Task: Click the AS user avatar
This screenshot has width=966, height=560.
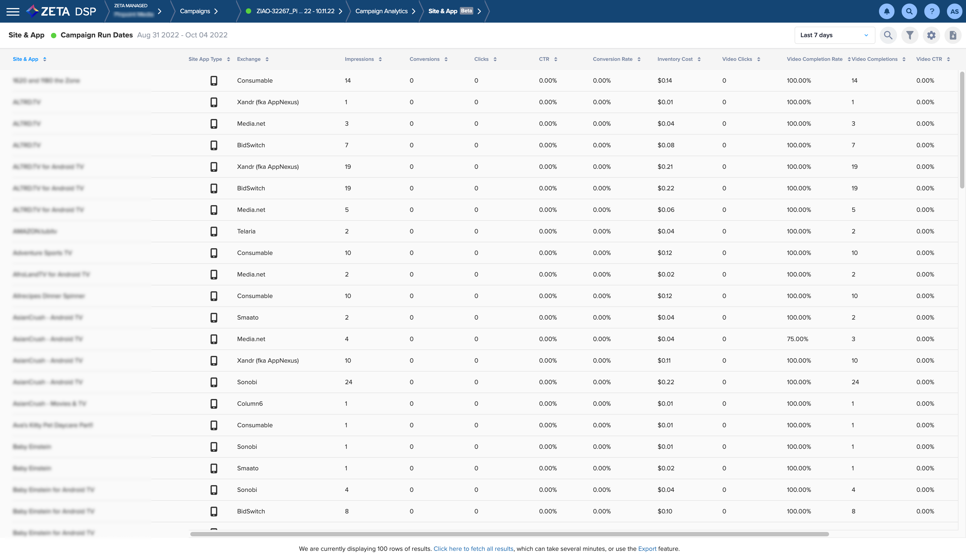Action: pyautogui.click(x=954, y=12)
